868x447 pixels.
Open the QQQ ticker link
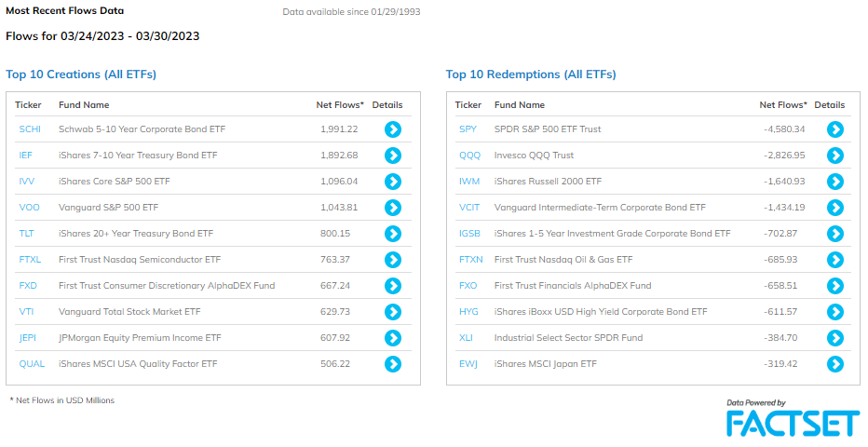(x=470, y=155)
